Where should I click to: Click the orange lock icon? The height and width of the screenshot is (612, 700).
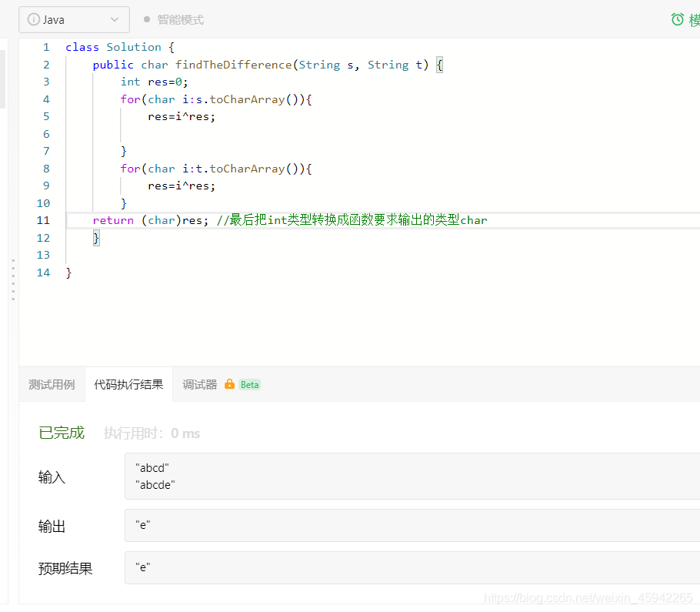coord(229,384)
